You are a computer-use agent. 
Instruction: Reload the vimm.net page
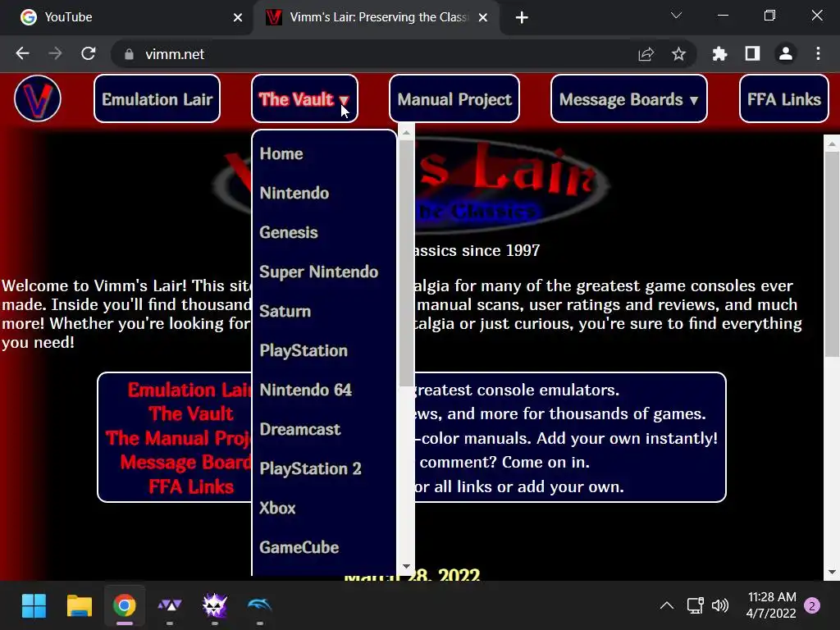[89, 53]
